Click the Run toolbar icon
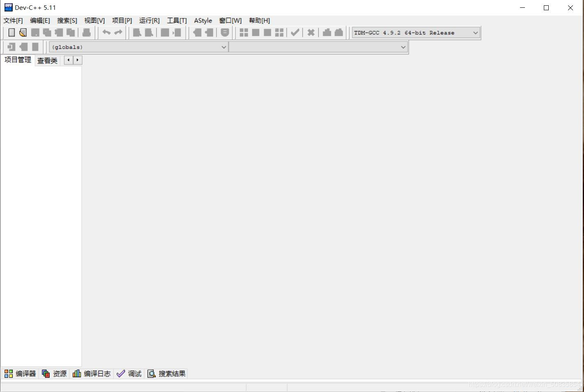 255,33
